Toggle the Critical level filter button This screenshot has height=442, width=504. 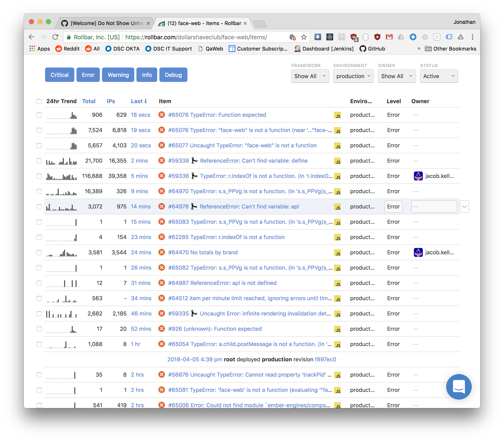click(59, 75)
